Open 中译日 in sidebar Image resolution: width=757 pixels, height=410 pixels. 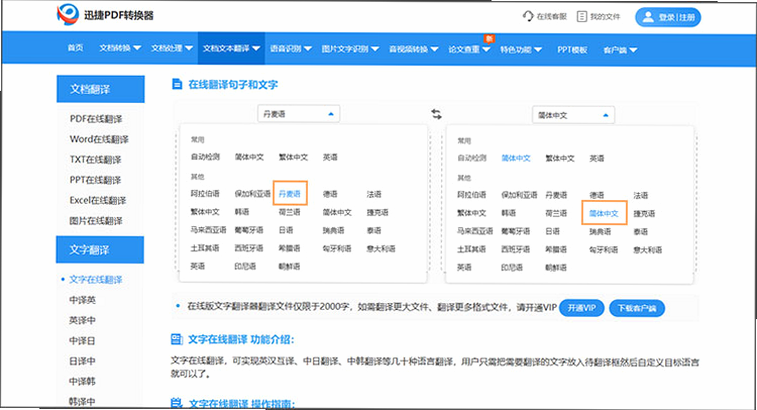click(83, 340)
